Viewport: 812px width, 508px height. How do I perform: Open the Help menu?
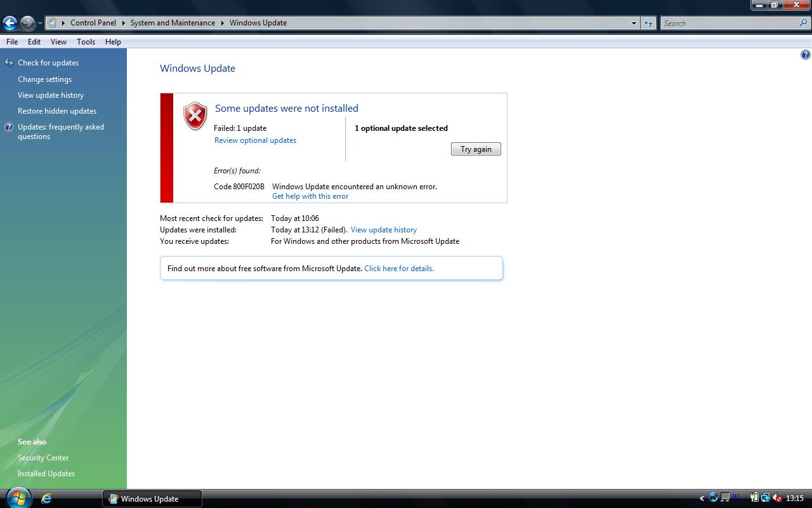113,42
